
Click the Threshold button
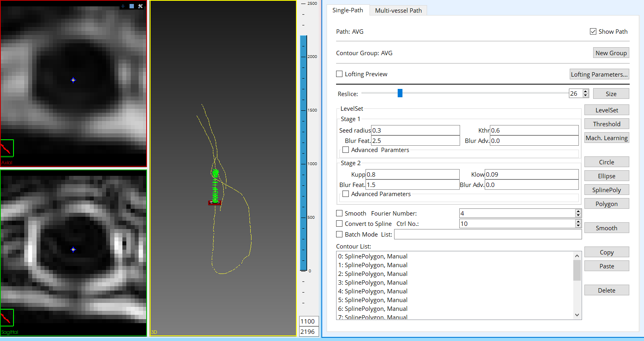[607, 124]
